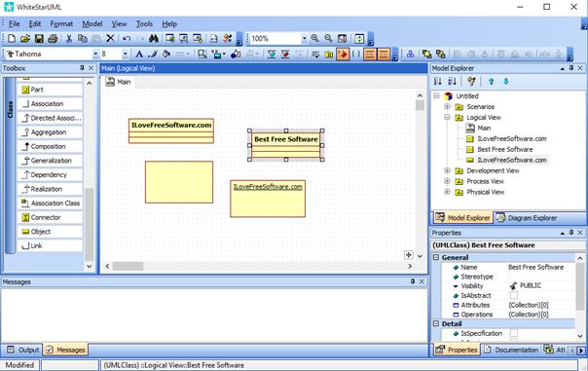Open a project via the folder icon
The image size is (588, 371).
pyautogui.click(x=25, y=38)
